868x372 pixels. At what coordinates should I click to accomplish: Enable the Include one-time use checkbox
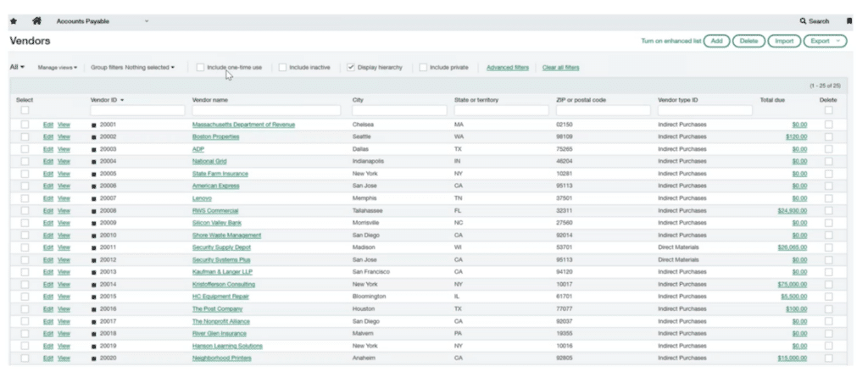click(x=200, y=67)
